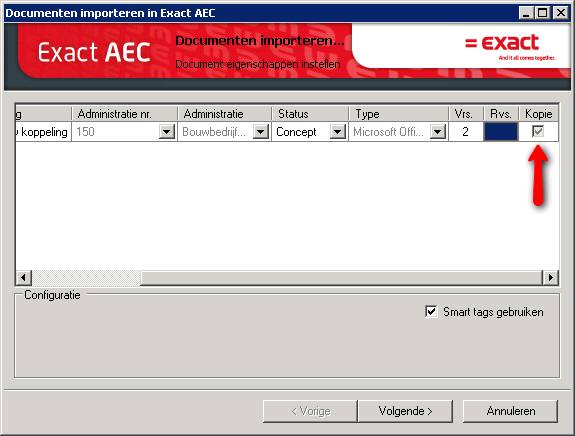Click the left scroll arrow of horizontal scrollbar
This screenshot has width=575, height=436.
(23, 278)
